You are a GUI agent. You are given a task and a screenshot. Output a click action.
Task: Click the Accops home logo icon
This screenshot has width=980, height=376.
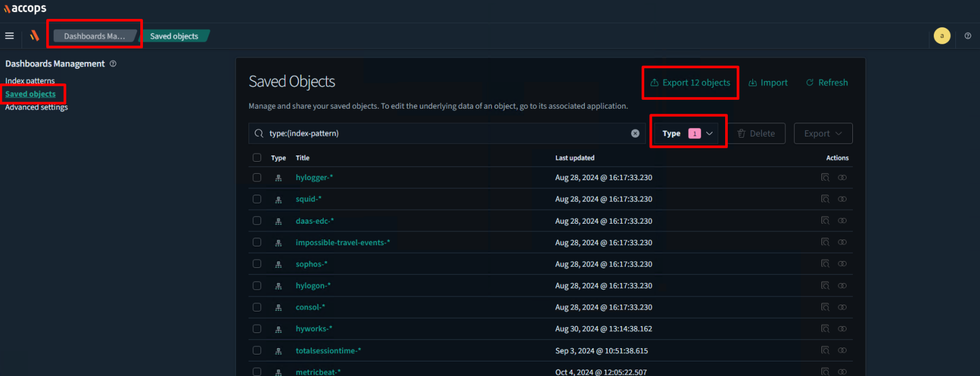[35, 36]
